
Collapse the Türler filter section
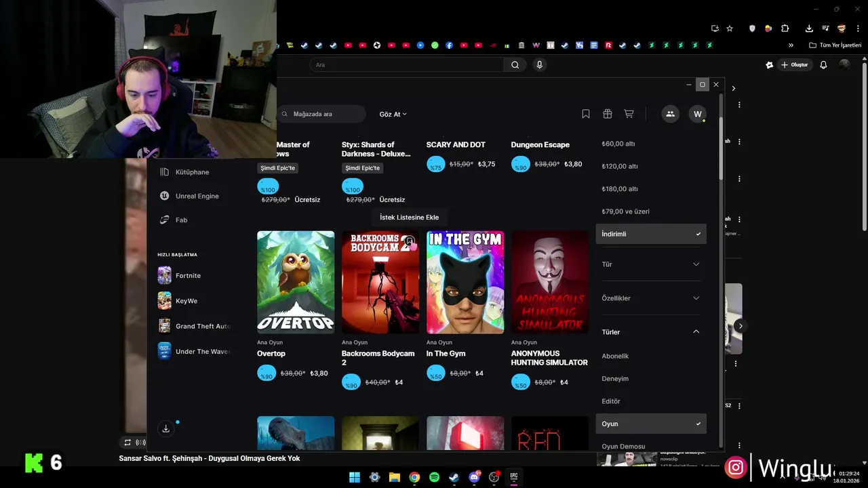pyautogui.click(x=651, y=332)
